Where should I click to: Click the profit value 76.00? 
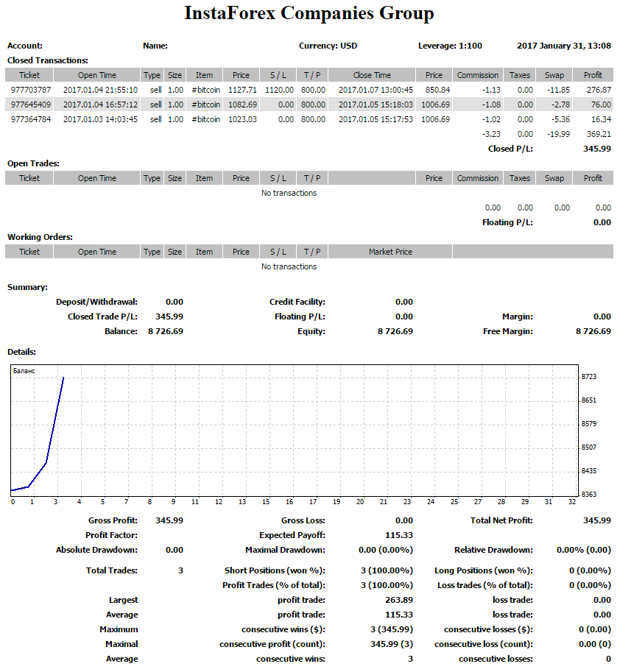pos(601,105)
